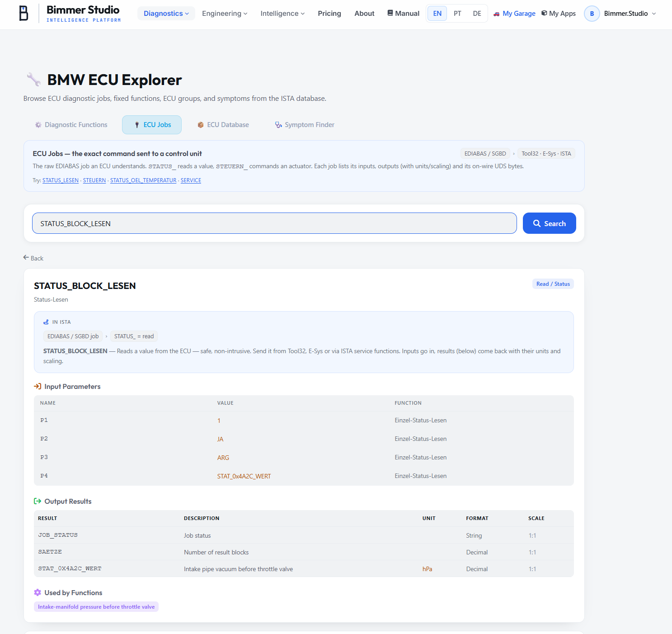Switch to the ECU Database tab
The image size is (672, 634).
pos(223,125)
